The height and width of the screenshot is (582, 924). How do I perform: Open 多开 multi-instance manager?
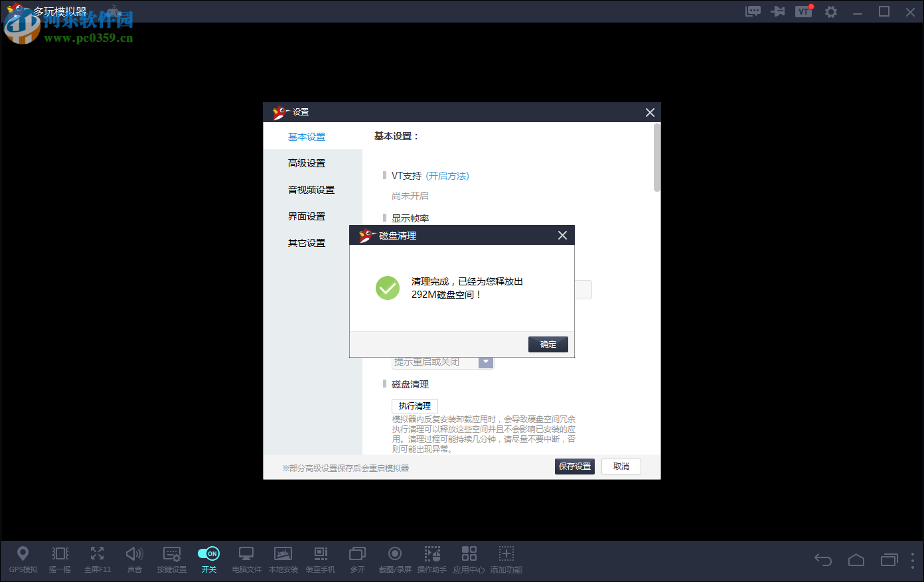357,559
